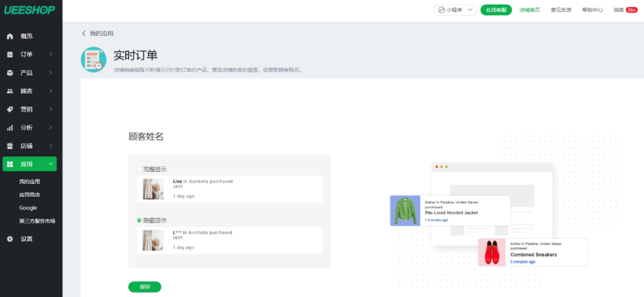Viewport: 644px width, 297px height.
Task: Click the 保存 button
Action: tap(144, 287)
